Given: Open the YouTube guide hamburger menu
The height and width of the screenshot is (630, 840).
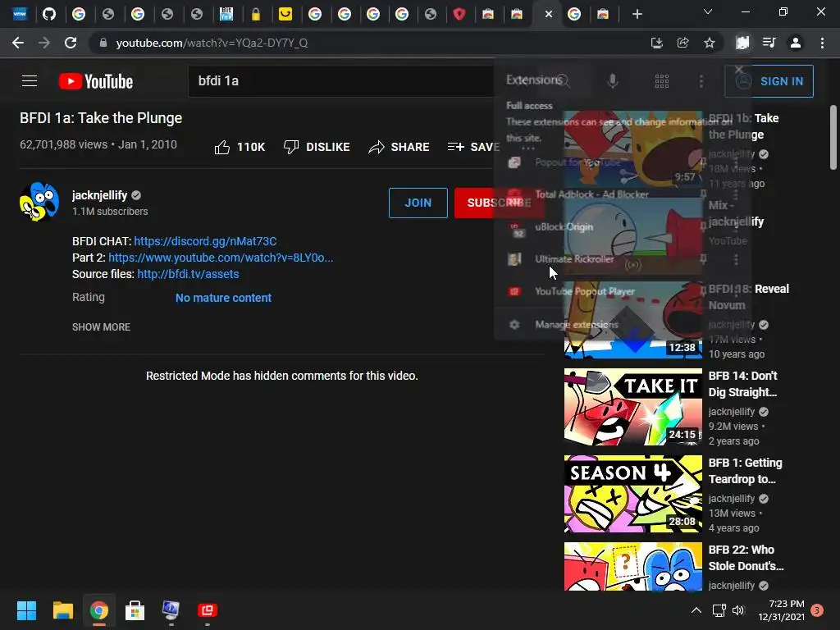Looking at the screenshot, I should (30, 81).
